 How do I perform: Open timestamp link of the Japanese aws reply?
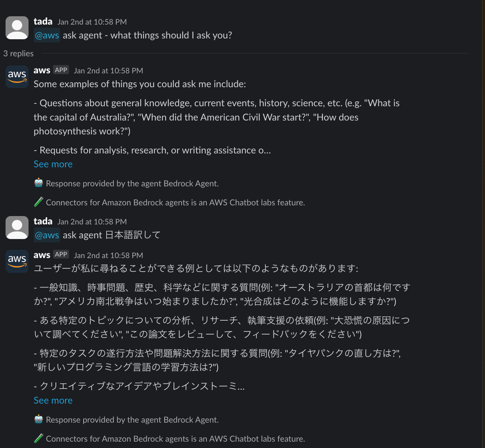(108, 255)
